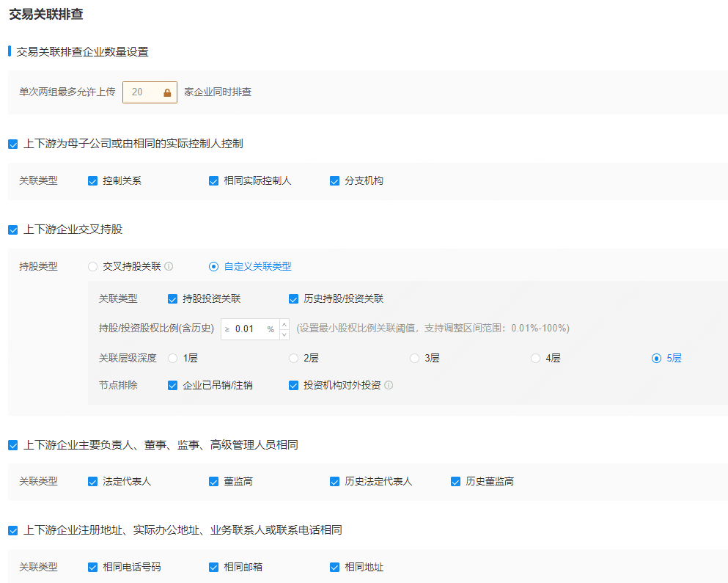Set 关联层级深度 to 1层
Screen dimensions: 728x583
tap(173, 358)
